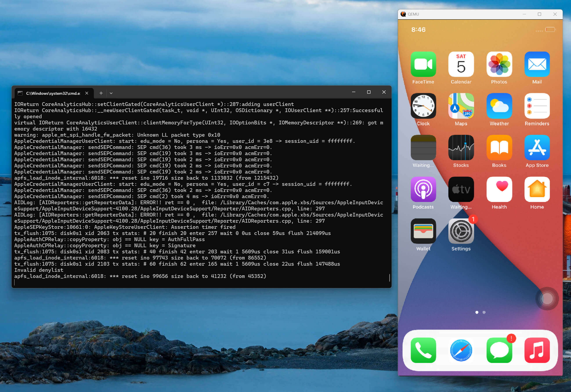Click the "key = Signature" log line
571x392 pixels.
105,245
